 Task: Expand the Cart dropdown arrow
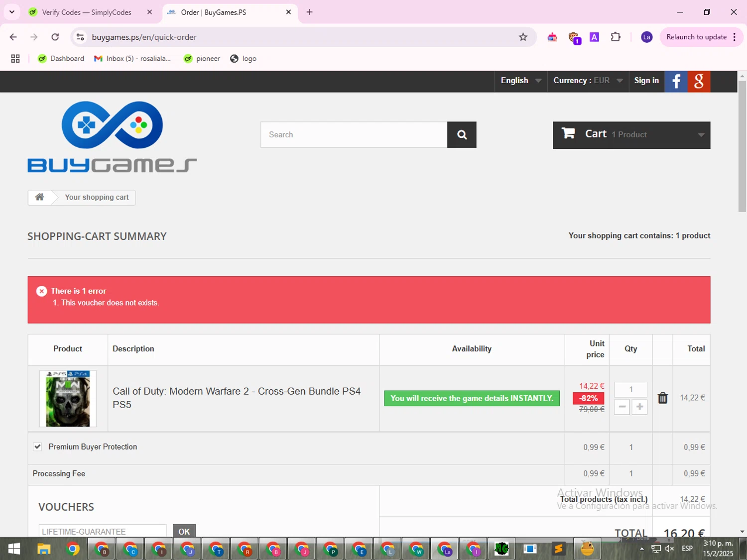point(701,135)
